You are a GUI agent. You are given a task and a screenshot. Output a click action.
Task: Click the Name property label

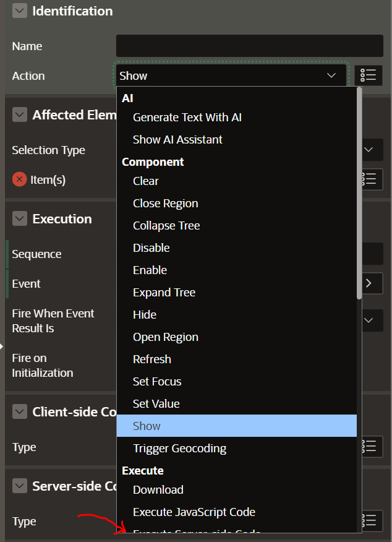pyautogui.click(x=27, y=46)
